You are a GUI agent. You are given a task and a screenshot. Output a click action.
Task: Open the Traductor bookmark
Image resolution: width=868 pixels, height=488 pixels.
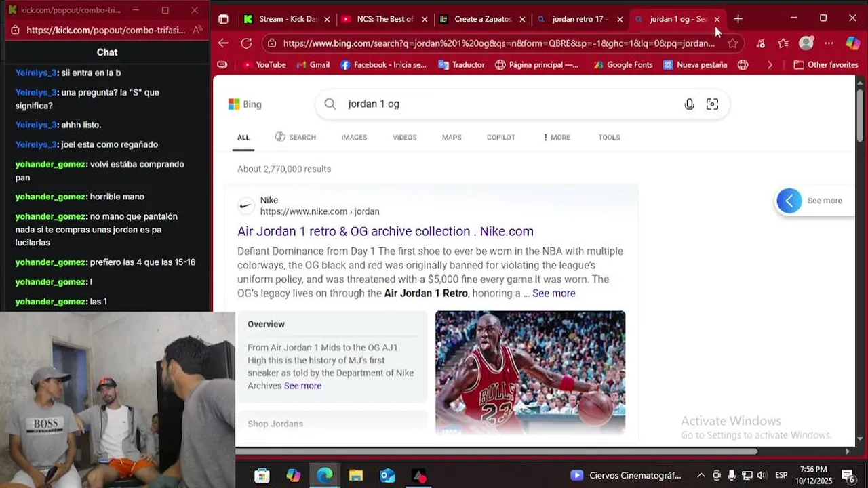[461, 65]
